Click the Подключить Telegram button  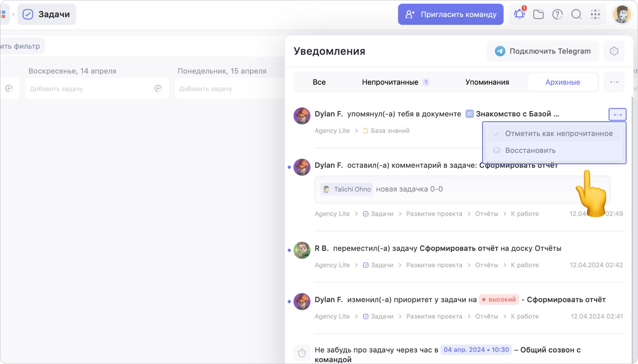[543, 51]
